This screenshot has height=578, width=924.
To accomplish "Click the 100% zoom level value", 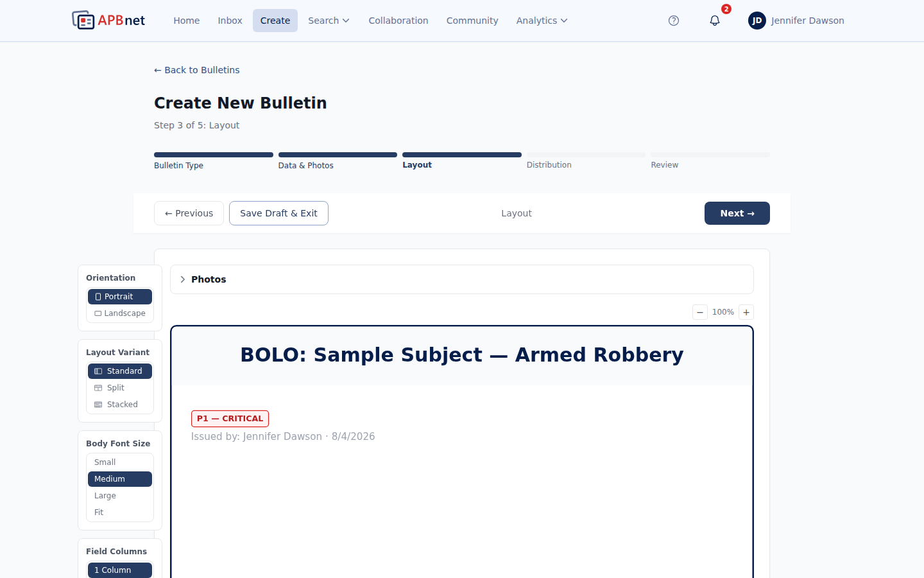I will click(x=723, y=312).
